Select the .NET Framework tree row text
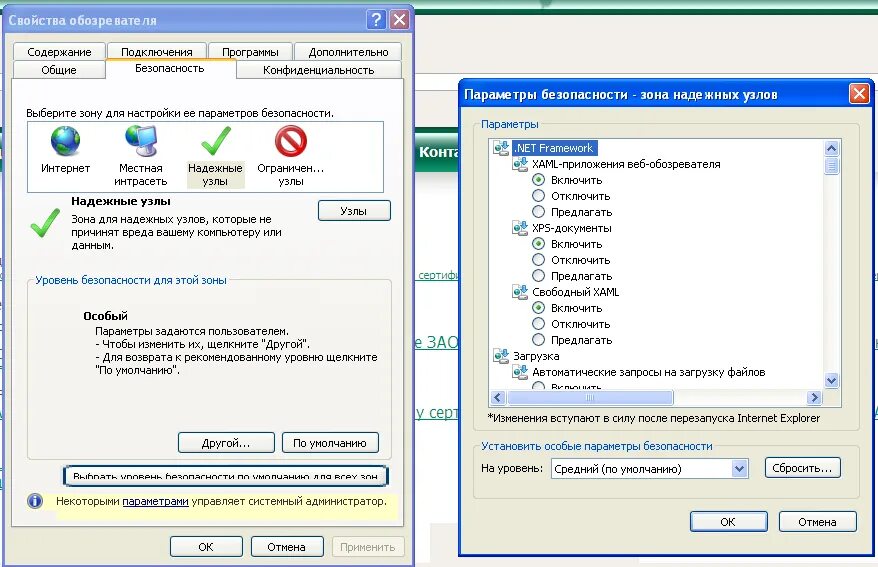Viewport: 878px width, 567px height. 554,148
